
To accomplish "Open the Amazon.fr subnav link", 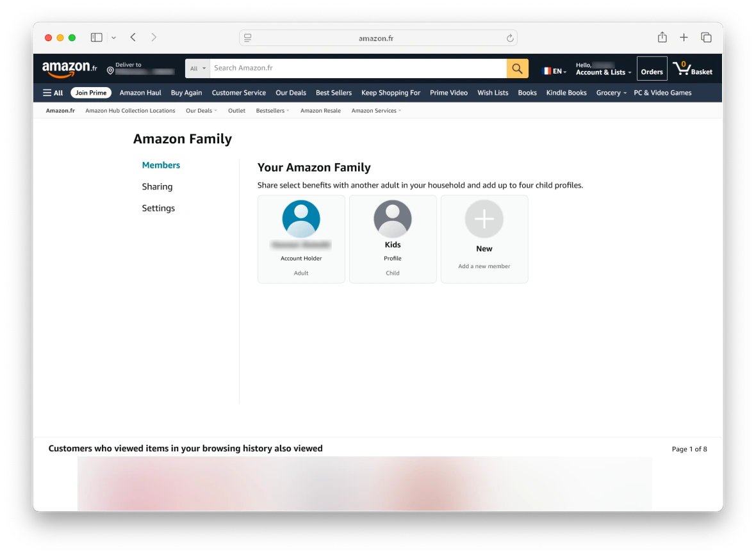I will pos(60,111).
